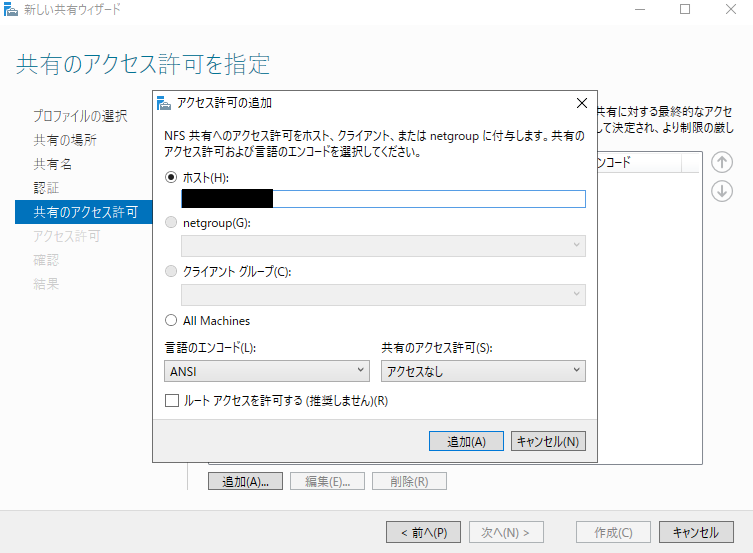This screenshot has height=553, width=753.
Task: Click the move up arrow icon
Action: point(722,162)
